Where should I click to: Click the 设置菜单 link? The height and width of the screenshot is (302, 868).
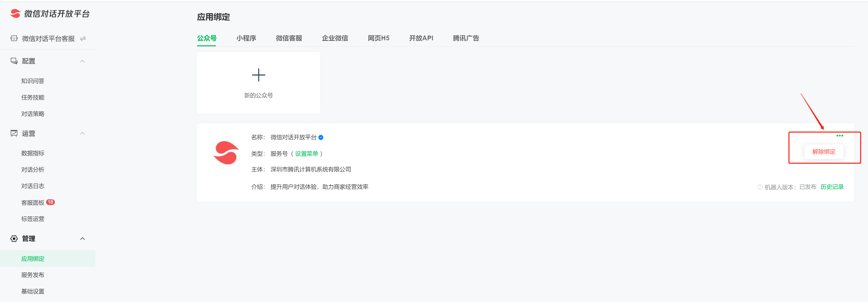click(x=307, y=154)
